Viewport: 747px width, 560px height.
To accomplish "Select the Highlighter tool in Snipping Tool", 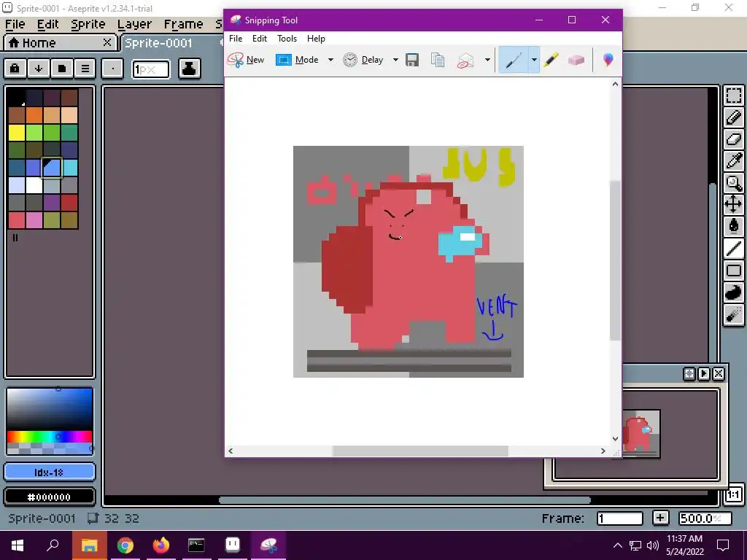I will tap(551, 60).
